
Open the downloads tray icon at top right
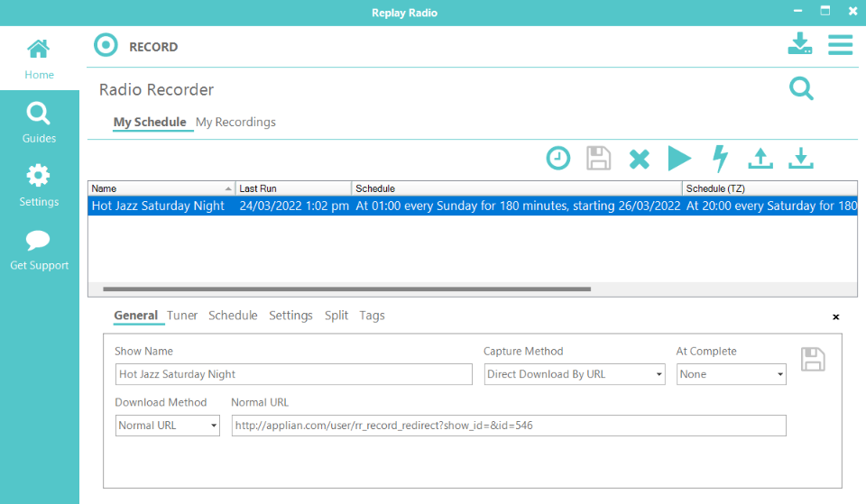[x=800, y=43]
